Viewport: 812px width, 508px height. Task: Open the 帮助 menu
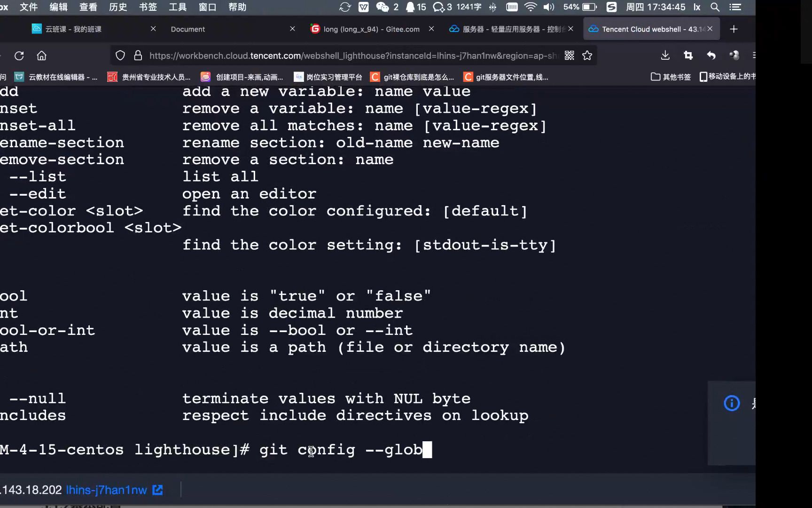pos(237,7)
